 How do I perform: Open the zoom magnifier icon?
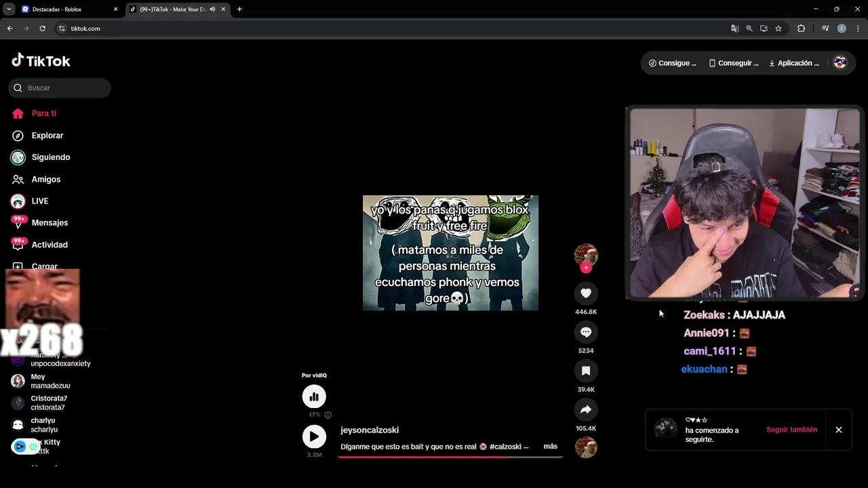click(x=749, y=28)
